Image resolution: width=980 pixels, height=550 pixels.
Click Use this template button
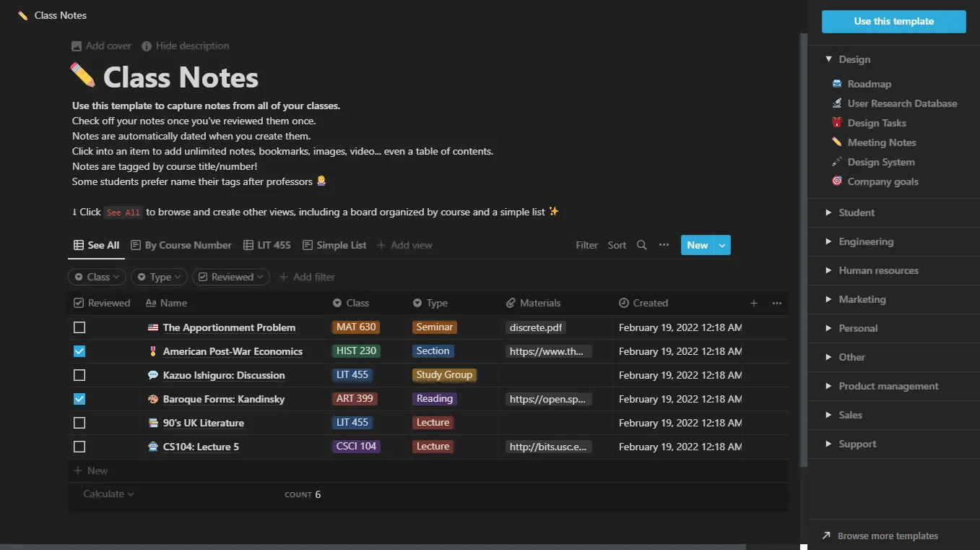[893, 21]
